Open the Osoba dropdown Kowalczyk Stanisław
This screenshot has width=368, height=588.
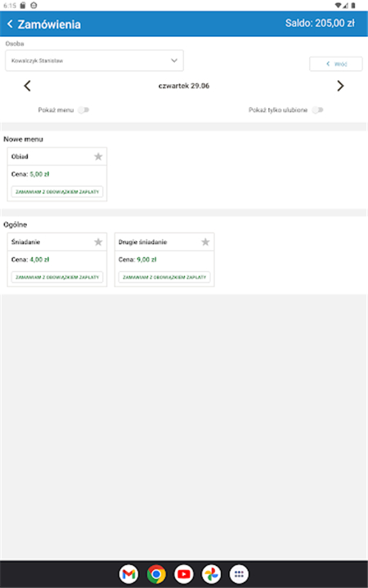point(94,60)
